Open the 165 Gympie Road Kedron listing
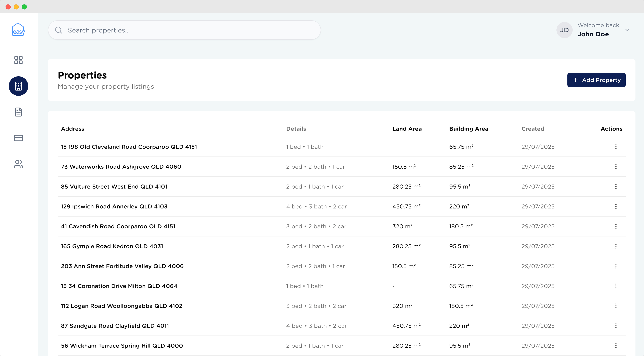This screenshot has height=356, width=644. tap(112, 246)
